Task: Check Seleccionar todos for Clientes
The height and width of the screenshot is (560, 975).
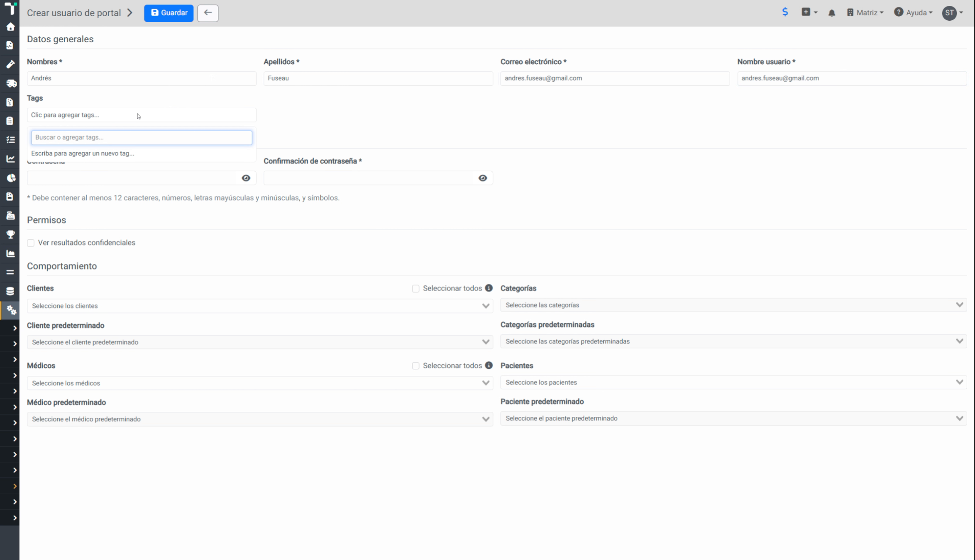Action: click(415, 288)
